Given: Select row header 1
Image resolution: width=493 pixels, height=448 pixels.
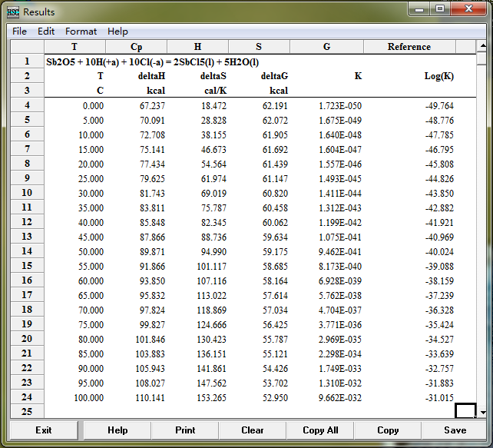Looking at the screenshot, I should tap(27, 61).
